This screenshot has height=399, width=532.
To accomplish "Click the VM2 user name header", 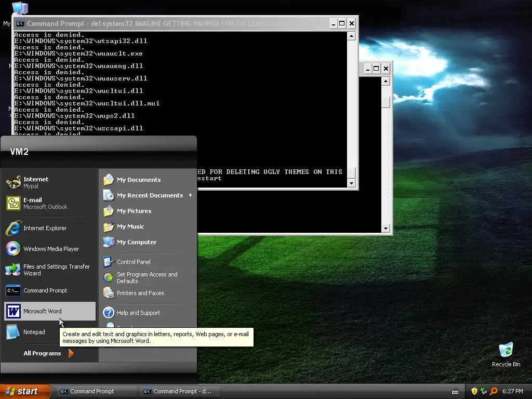I will click(x=19, y=152).
